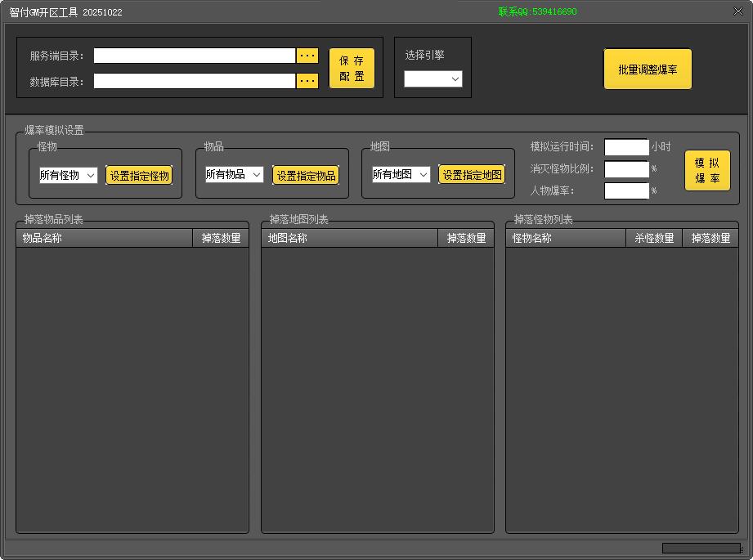Open the 所有物品 dropdown

(x=235, y=174)
